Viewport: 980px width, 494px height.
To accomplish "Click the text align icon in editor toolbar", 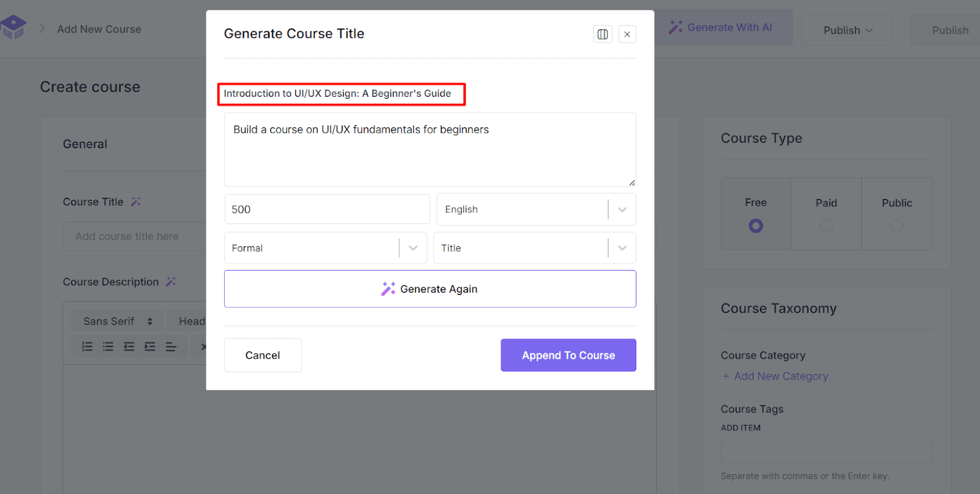I will pyautogui.click(x=171, y=347).
